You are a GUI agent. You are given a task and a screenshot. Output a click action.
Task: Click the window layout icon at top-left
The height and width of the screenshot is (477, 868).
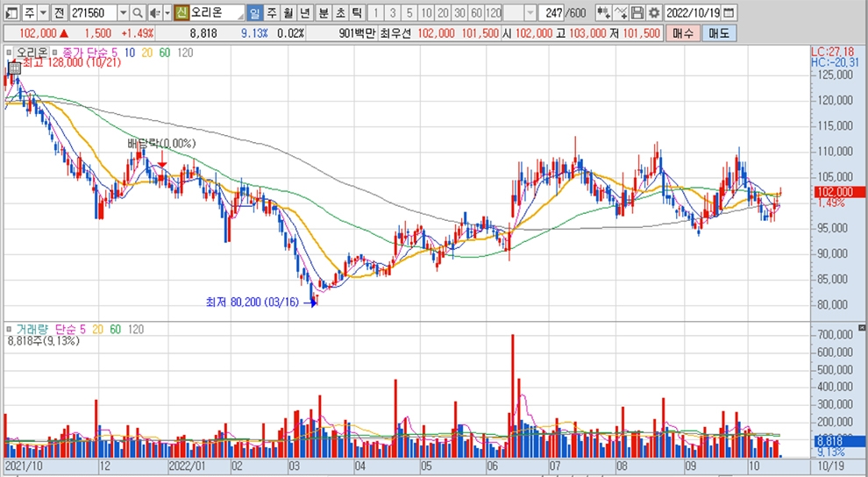10,13
